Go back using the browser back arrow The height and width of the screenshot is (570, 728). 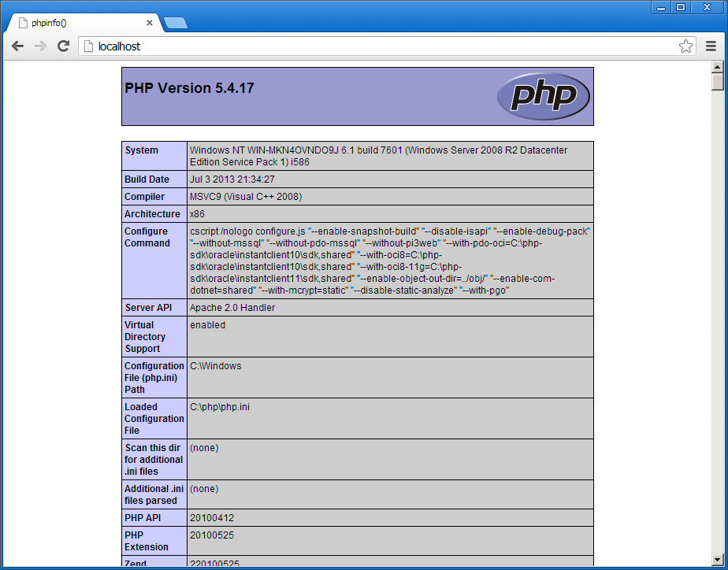pyautogui.click(x=17, y=46)
